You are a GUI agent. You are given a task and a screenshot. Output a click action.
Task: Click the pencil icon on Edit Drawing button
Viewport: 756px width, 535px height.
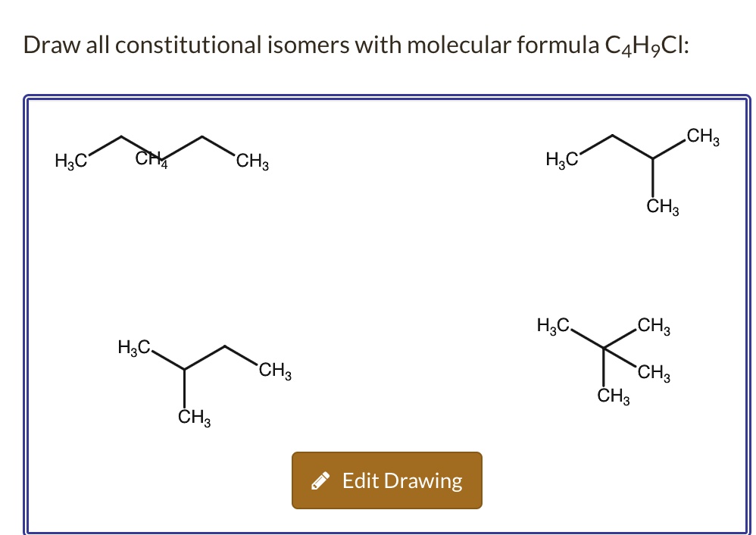click(x=321, y=479)
